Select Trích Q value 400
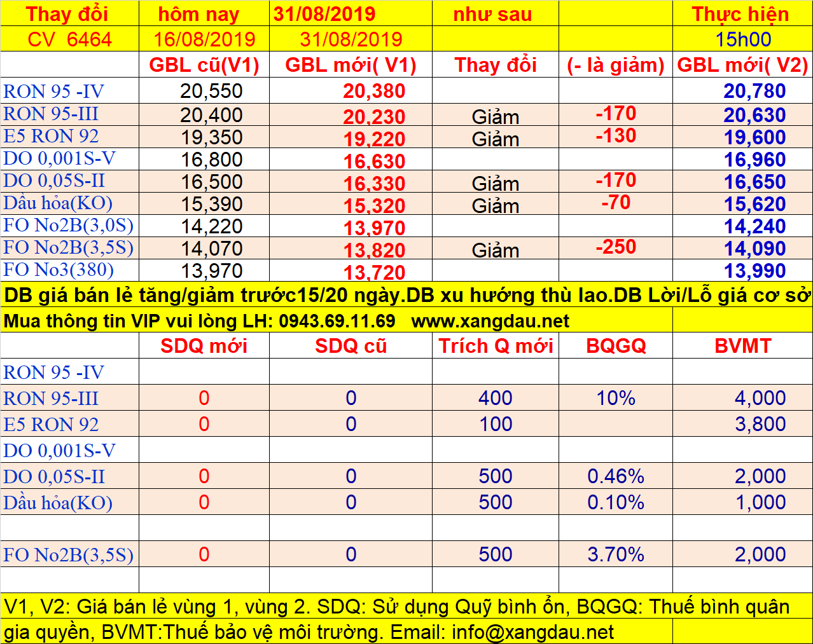813x644 pixels. 496,398
